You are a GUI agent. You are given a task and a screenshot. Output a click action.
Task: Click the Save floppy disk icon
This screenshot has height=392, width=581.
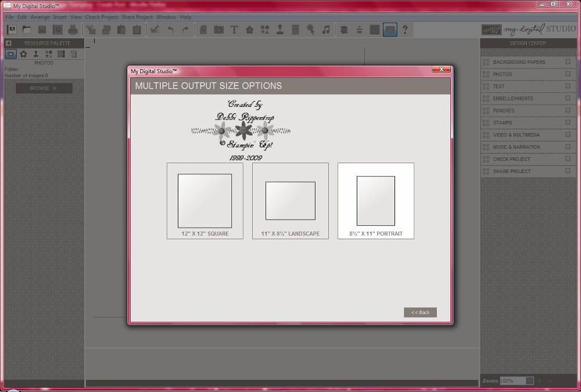point(42,30)
